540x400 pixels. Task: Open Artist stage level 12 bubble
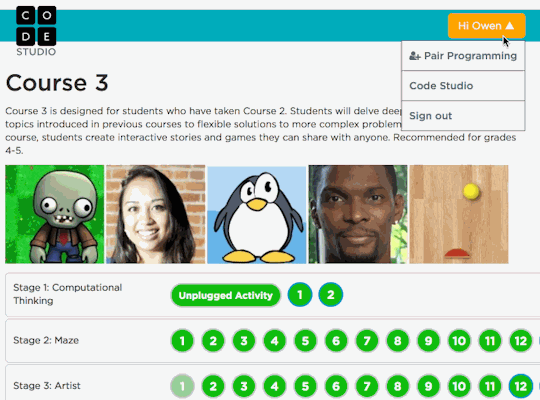pos(520,386)
